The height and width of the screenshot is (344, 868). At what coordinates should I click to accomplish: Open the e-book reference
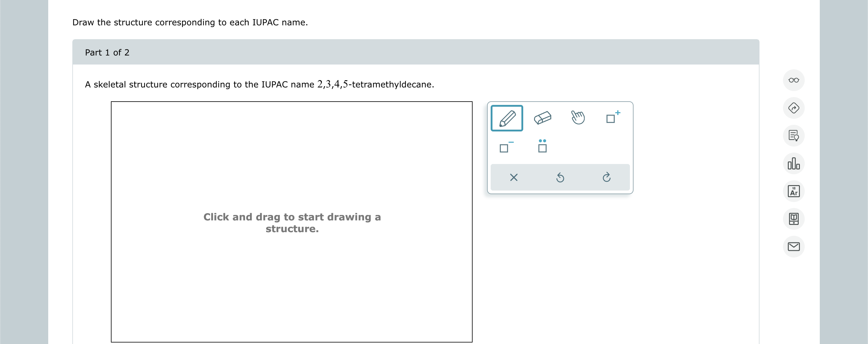[x=794, y=219]
